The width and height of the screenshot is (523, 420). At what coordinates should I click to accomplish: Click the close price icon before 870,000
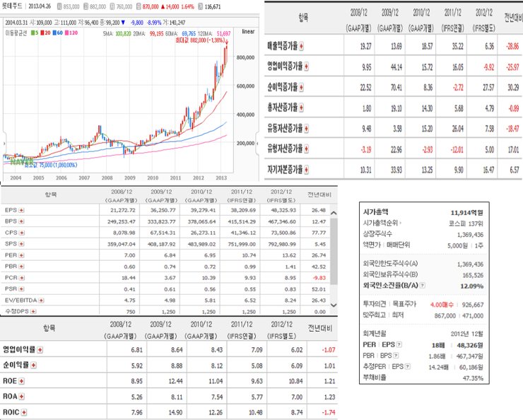(x=139, y=6)
